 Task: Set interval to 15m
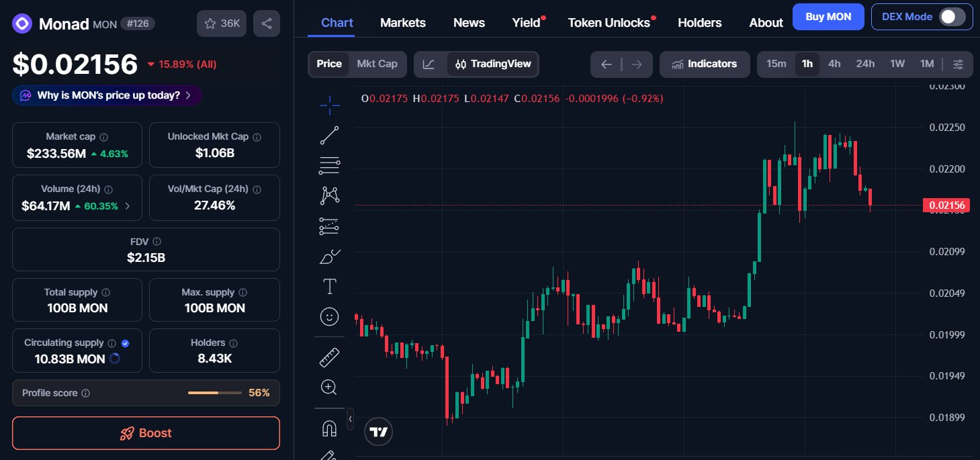click(x=776, y=64)
